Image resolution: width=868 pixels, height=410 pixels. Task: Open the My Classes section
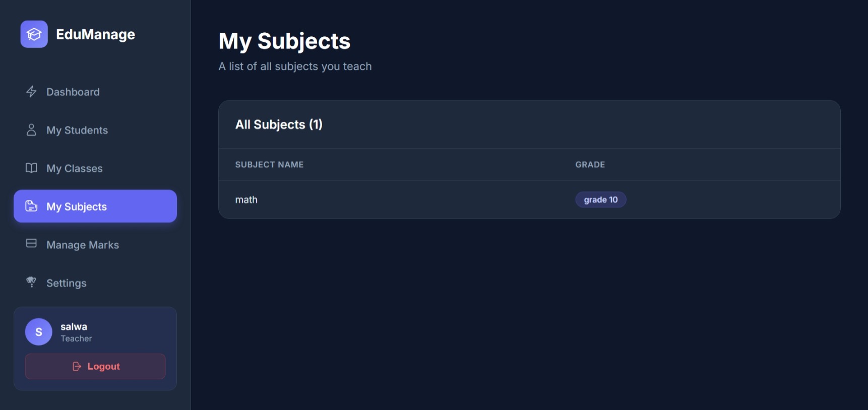coord(75,169)
